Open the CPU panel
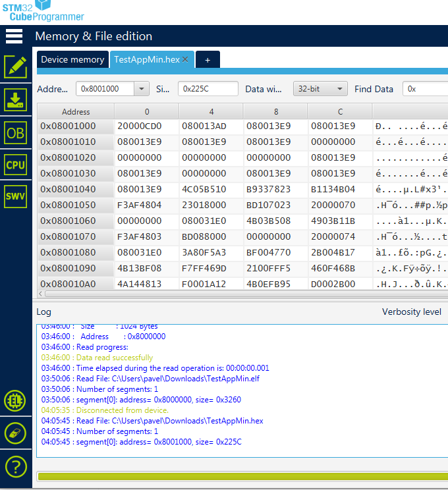Image resolution: width=448 pixels, height=490 pixels. [16, 165]
